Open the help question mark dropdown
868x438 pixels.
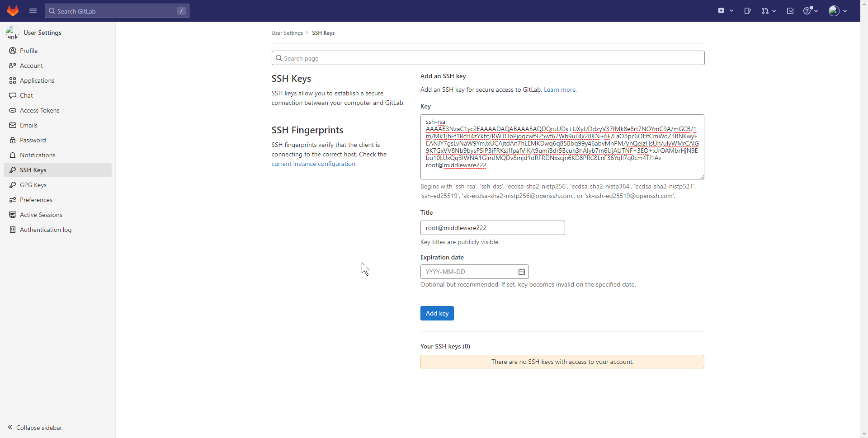[x=810, y=11]
